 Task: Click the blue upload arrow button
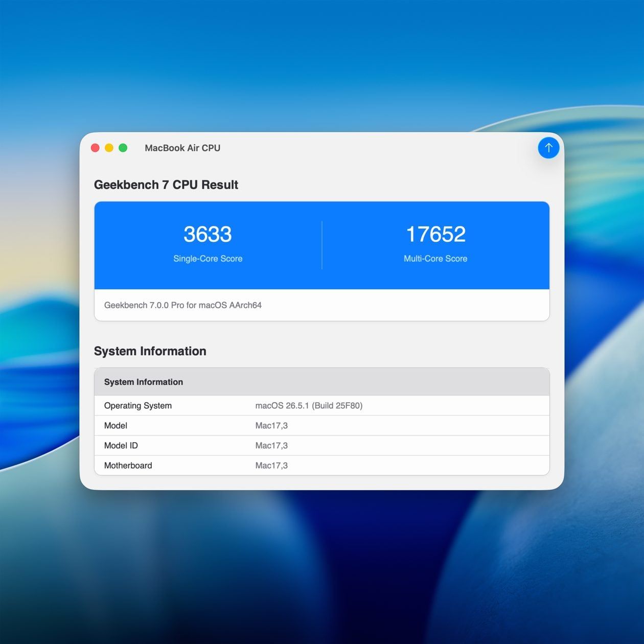(x=548, y=148)
